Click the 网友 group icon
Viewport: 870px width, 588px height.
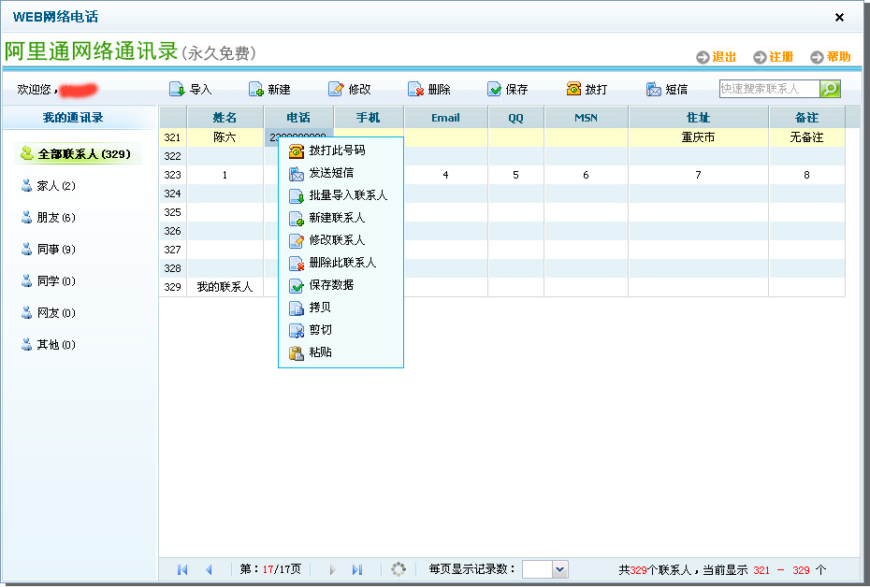tap(26, 313)
